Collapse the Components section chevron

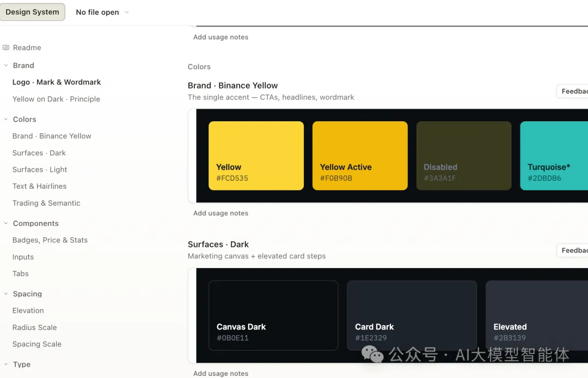(5, 224)
